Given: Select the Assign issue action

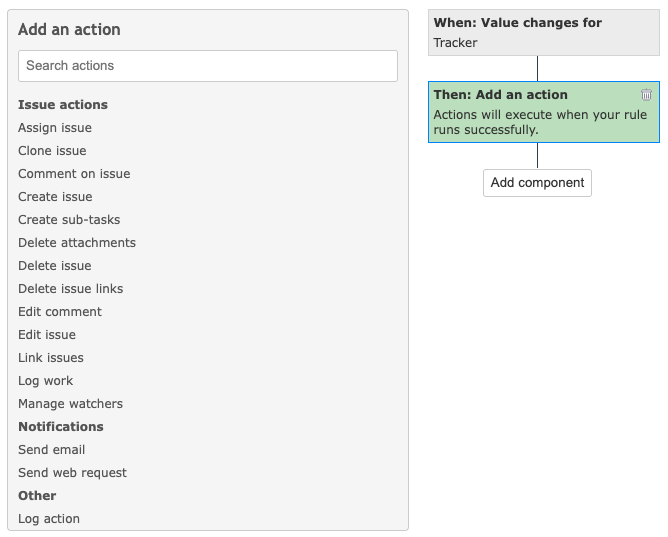Looking at the screenshot, I should click(55, 128).
